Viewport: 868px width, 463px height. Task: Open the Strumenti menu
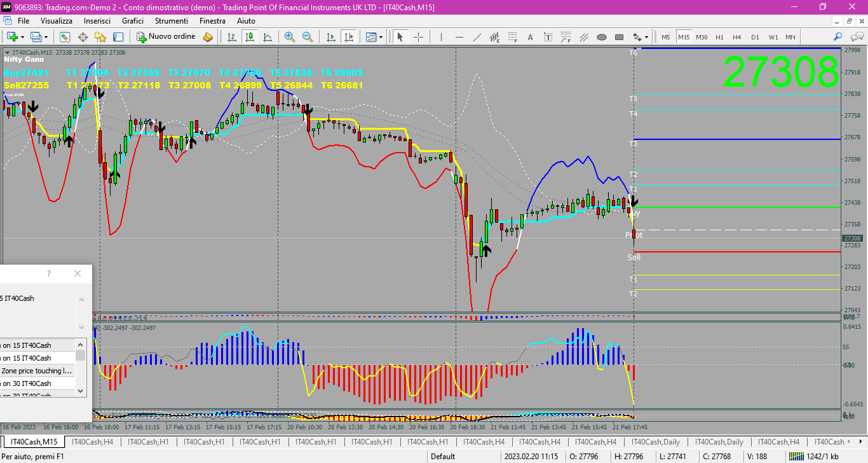172,21
